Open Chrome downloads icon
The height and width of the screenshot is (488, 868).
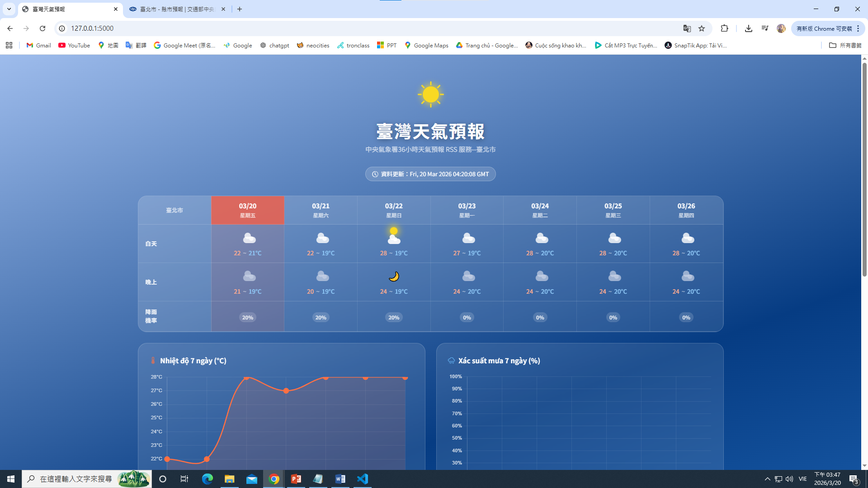click(749, 28)
